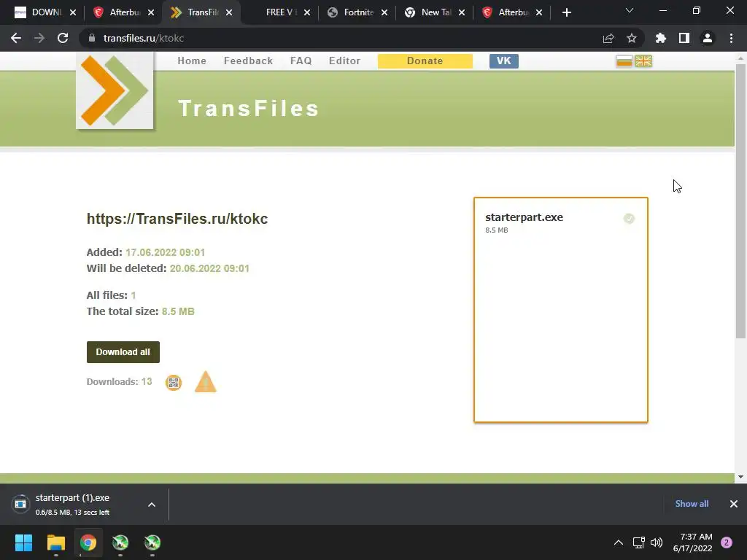Expand the tab search chevron

coord(630,10)
